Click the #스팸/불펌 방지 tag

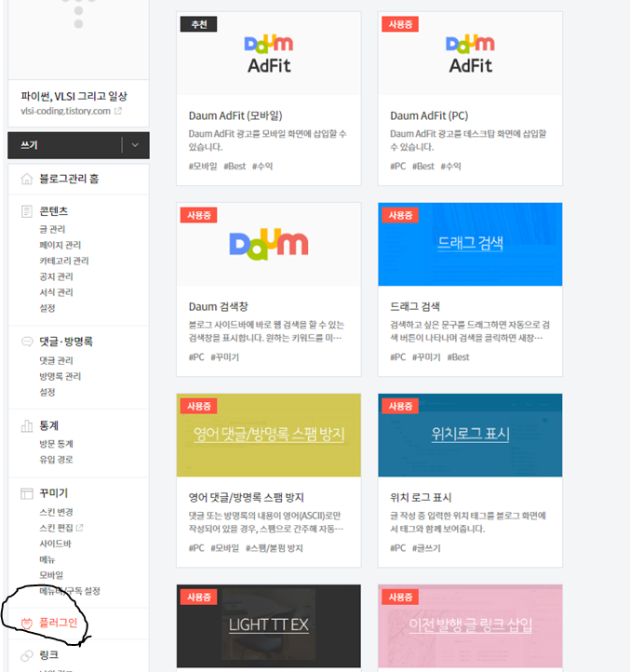(x=275, y=548)
